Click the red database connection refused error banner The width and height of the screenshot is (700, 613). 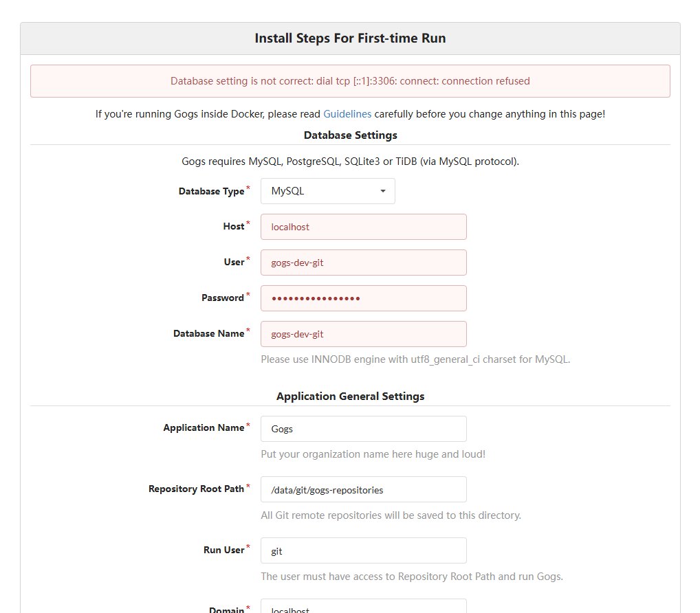coord(350,81)
